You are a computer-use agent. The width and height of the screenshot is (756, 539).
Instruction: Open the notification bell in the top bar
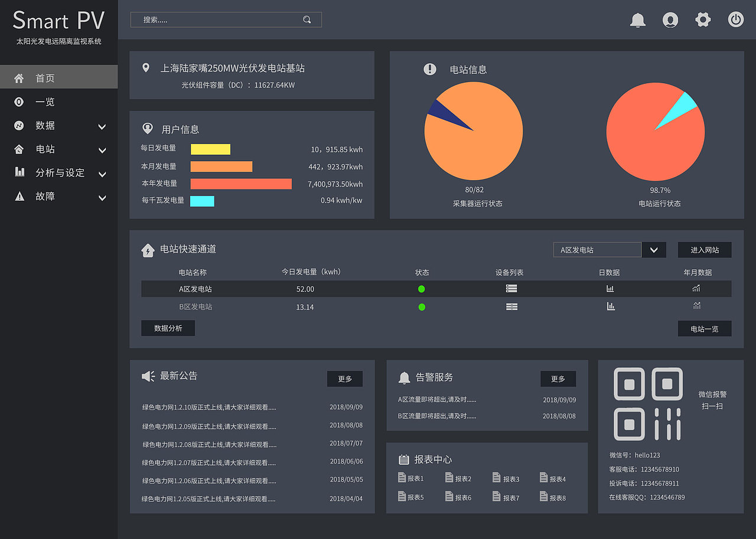637,19
